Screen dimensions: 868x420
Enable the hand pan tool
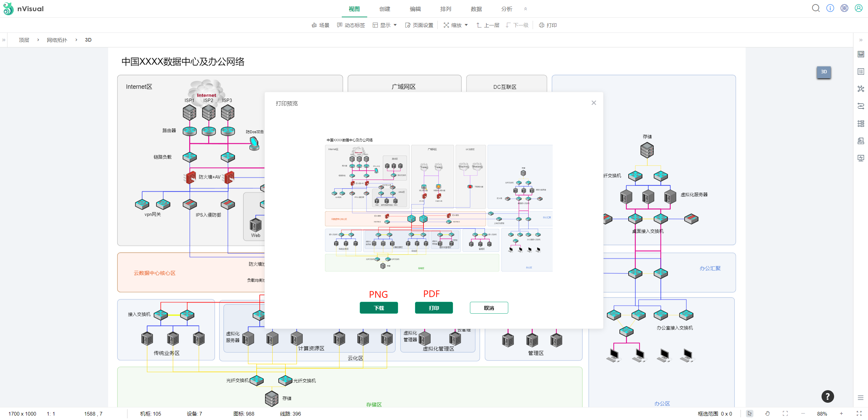point(768,414)
